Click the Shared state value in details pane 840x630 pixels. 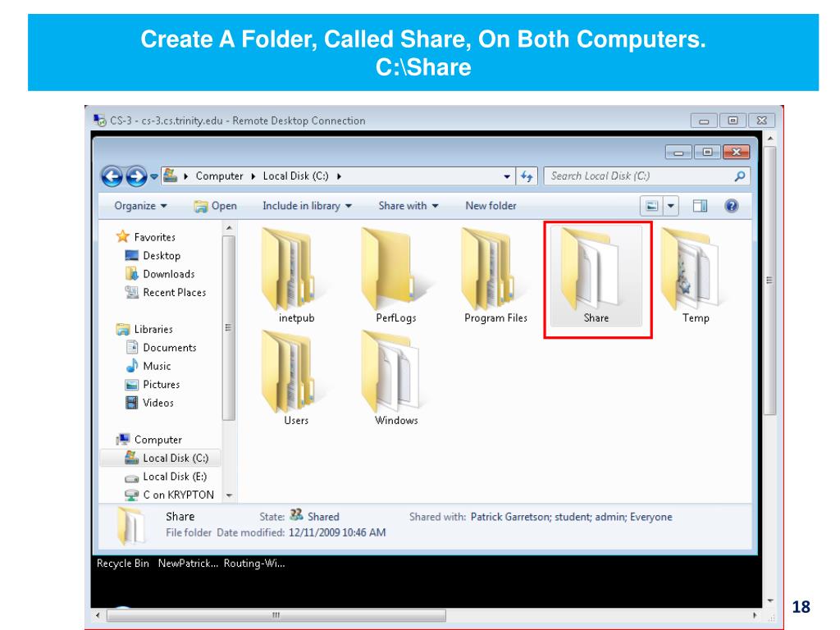click(323, 517)
